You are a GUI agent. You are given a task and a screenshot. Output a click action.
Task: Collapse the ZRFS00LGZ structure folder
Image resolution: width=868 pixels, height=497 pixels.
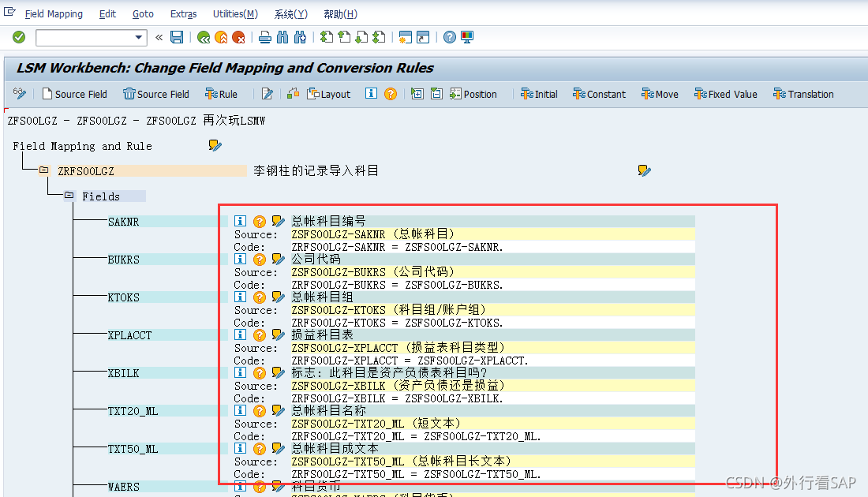pyautogui.click(x=43, y=170)
